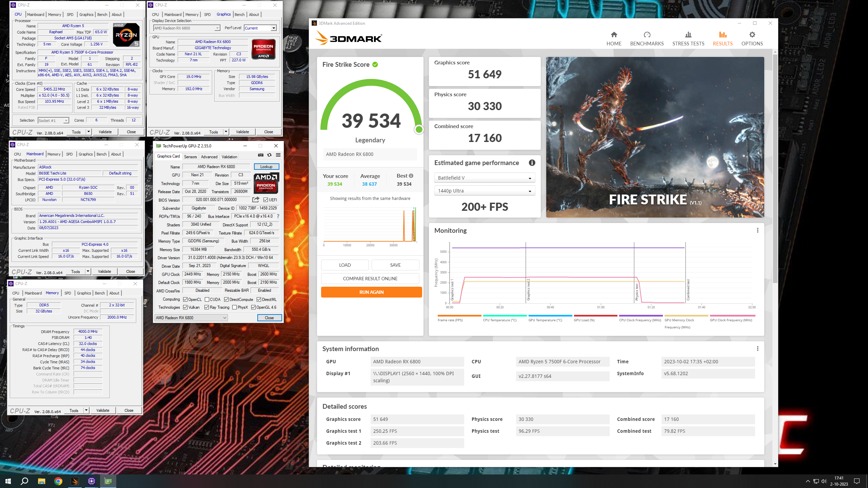Image resolution: width=868 pixels, height=488 pixels.
Task: Toggle the CUDA checkbox in GPU-Z
Action: [207, 300]
